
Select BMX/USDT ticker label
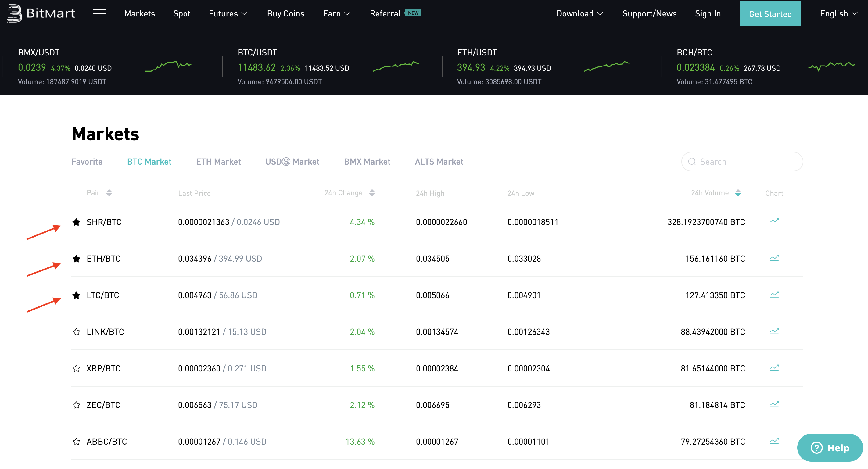[39, 52]
